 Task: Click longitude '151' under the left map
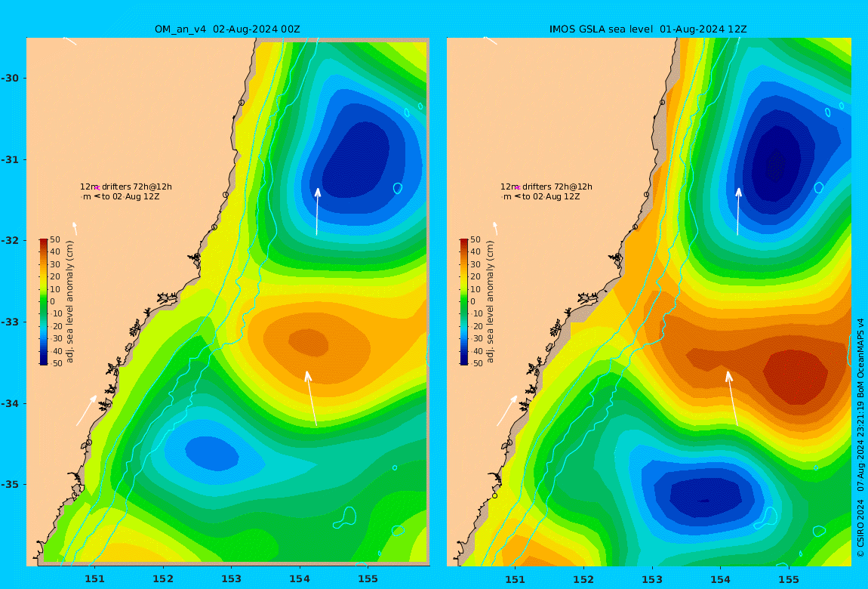click(x=94, y=579)
